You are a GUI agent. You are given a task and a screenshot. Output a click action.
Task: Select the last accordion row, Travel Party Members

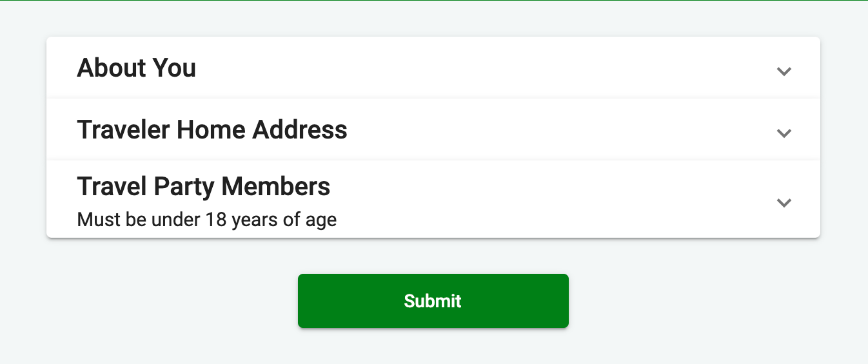[433, 200]
